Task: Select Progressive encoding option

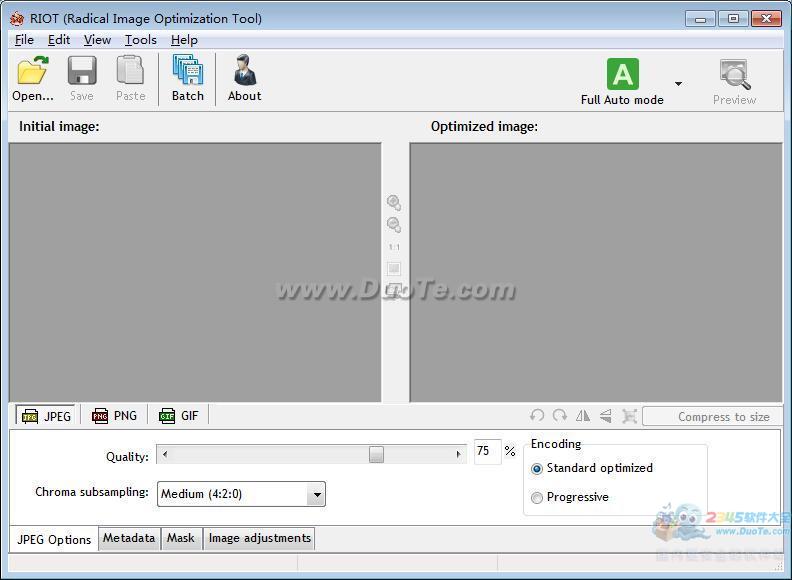Action: tap(537, 497)
